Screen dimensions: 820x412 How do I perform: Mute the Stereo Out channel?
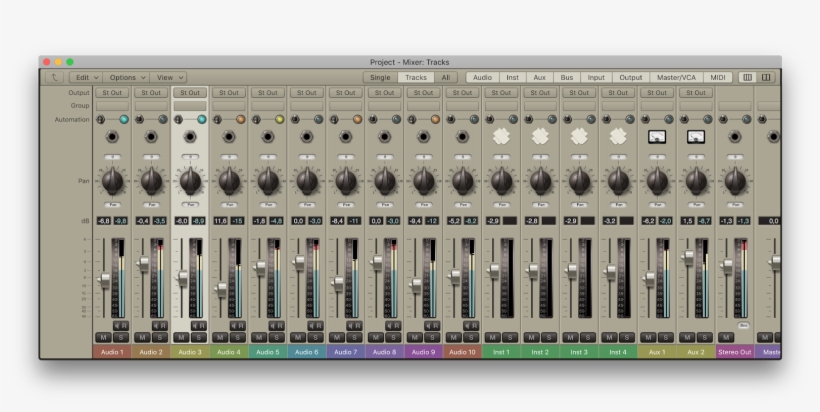(x=726, y=337)
